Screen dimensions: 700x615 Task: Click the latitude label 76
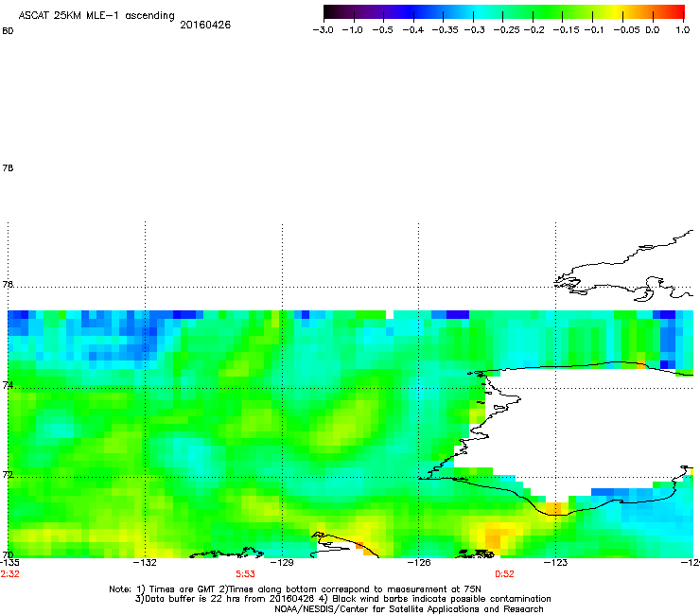[8, 284]
